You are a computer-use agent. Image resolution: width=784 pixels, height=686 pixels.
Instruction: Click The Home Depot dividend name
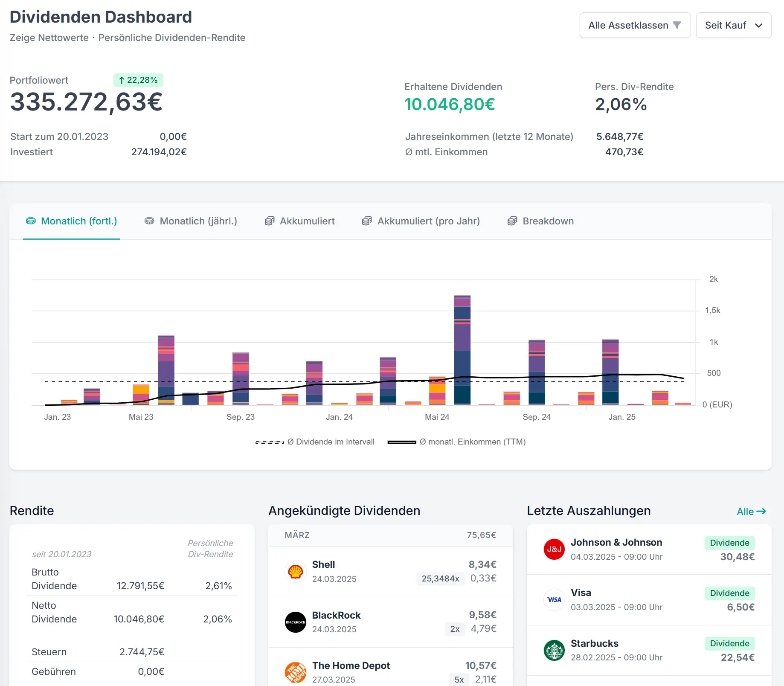tap(351, 666)
